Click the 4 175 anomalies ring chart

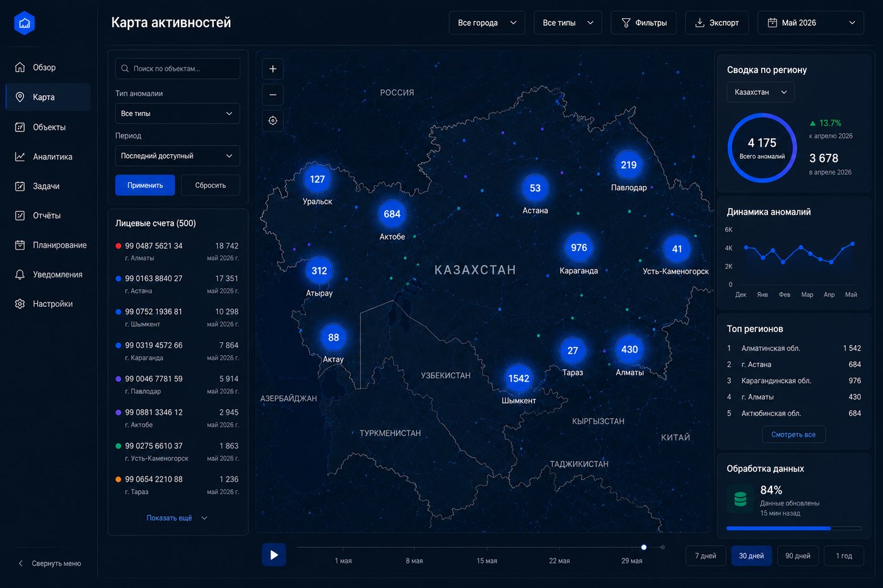(762, 148)
